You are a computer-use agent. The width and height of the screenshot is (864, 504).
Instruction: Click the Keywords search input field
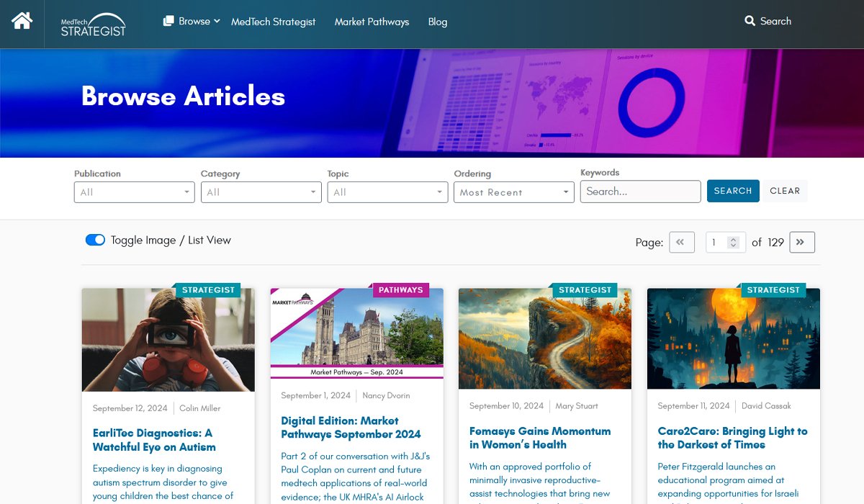click(641, 192)
